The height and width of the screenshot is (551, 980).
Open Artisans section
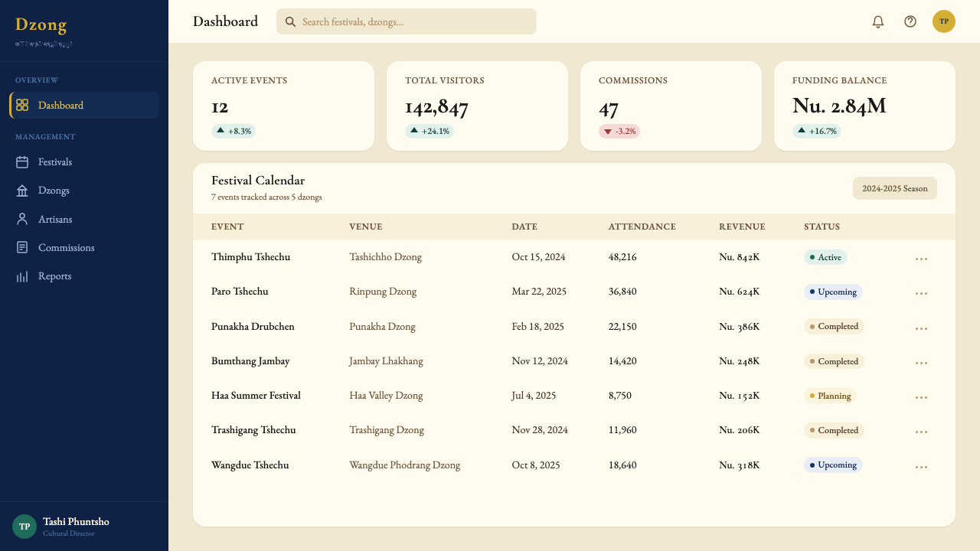point(84,219)
